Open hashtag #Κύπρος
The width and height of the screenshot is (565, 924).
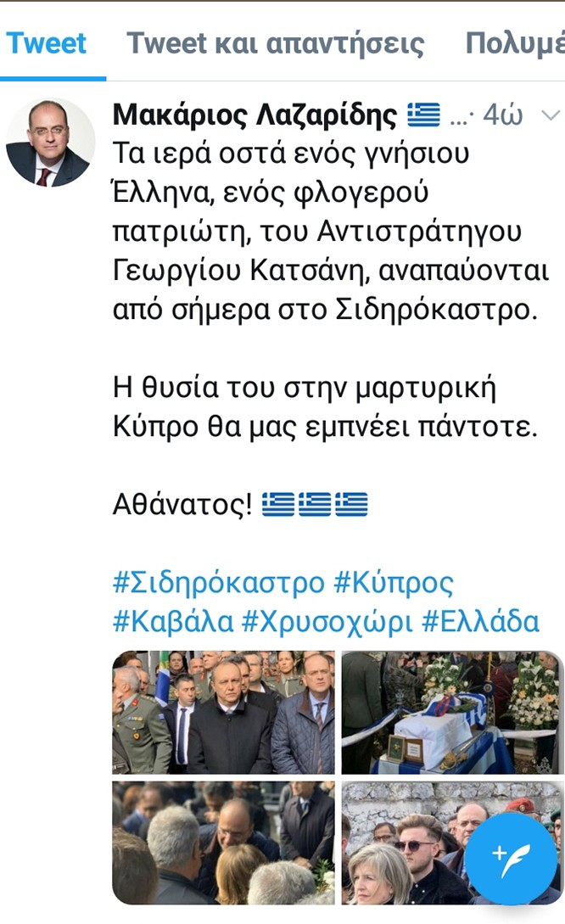click(x=394, y=583)
